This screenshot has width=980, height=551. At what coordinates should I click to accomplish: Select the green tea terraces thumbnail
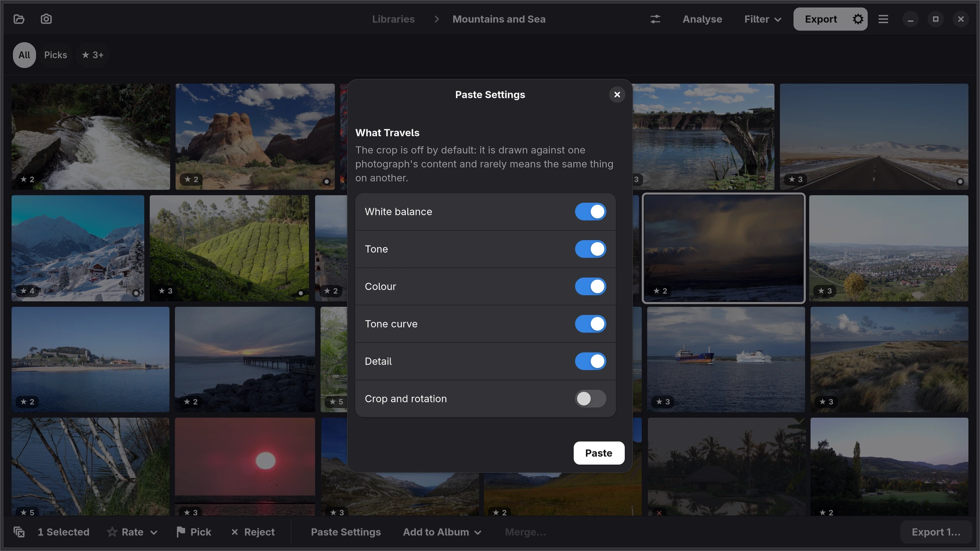pos(229,248)
